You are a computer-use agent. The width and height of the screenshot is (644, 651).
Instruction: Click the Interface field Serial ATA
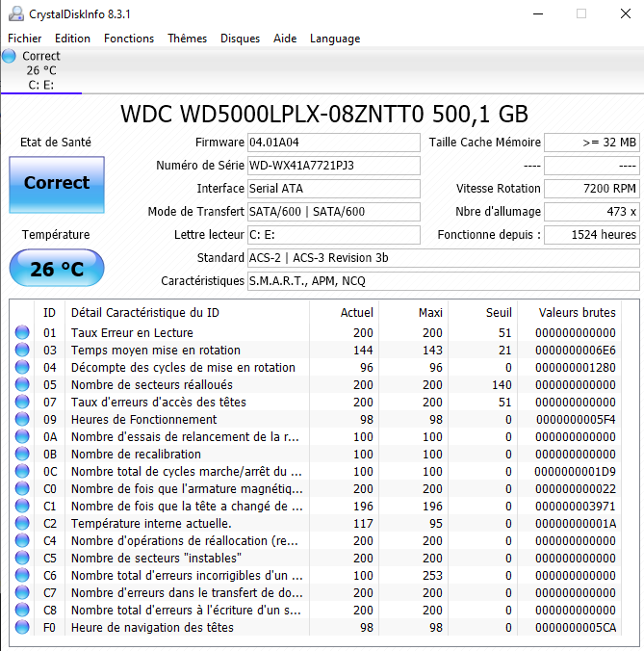[334, 189]
